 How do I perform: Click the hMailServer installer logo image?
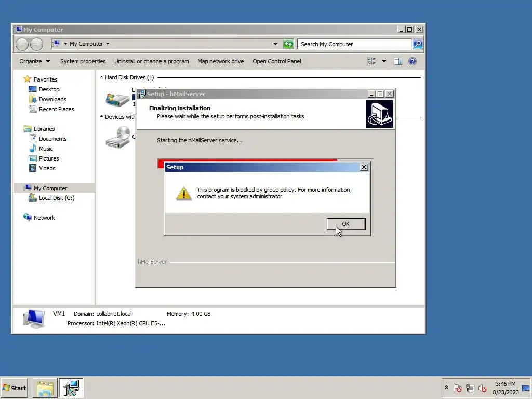(379, 114)
